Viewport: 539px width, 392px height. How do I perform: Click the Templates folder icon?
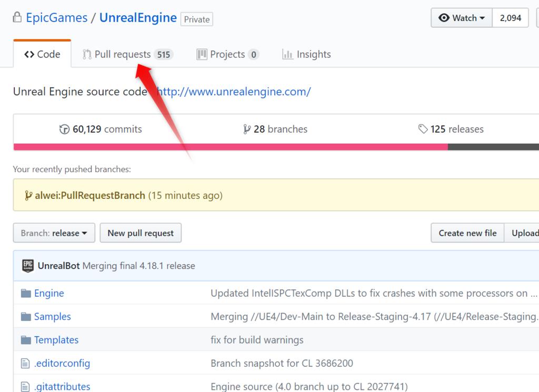click(x=26, y=340)
